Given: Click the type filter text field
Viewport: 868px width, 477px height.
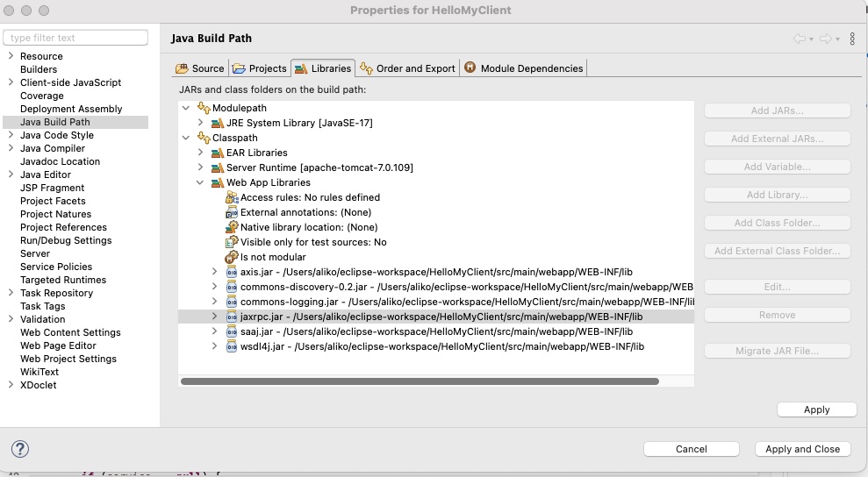Looking at the screenshot, I should pyautogui.click(x=75, y=38).
